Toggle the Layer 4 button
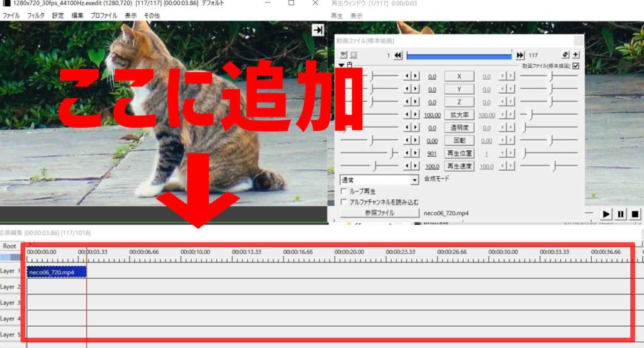 pyautogui.click(x=10, y=318)
